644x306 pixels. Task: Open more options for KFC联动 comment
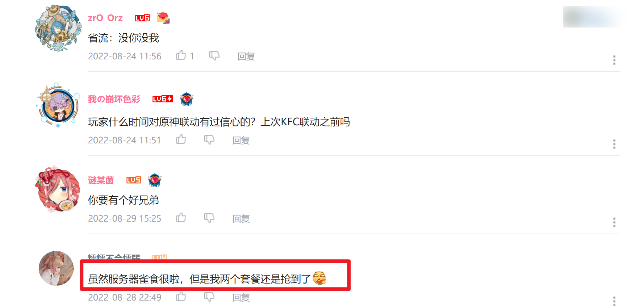[x=614, y=144]
